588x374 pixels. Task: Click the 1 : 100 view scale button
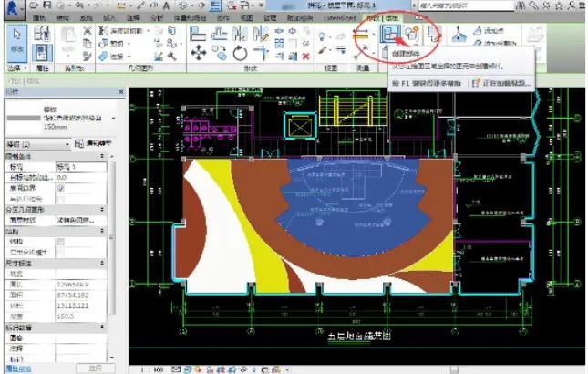click(151, 369)
